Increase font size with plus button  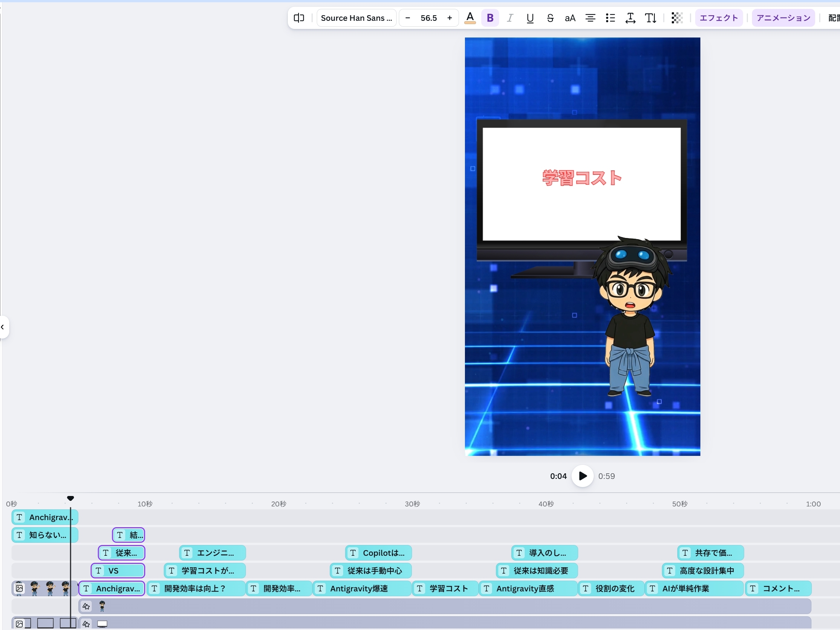coord(450,18)
